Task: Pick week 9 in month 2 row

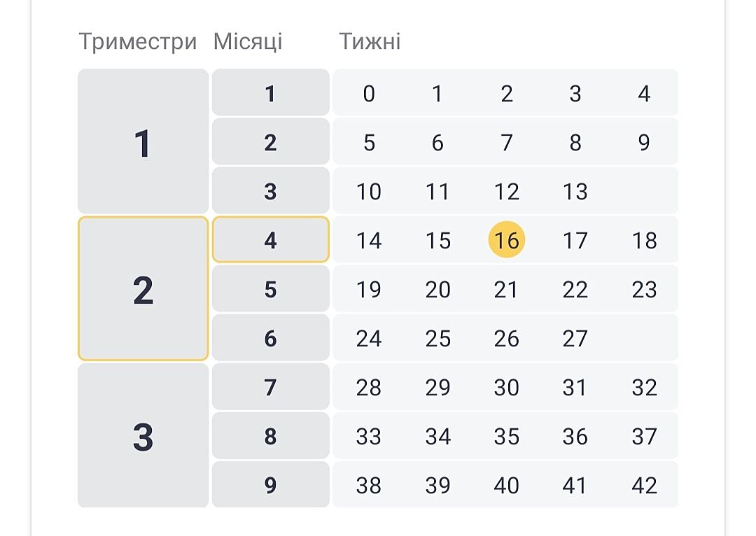Action: (x=644, y=142)
